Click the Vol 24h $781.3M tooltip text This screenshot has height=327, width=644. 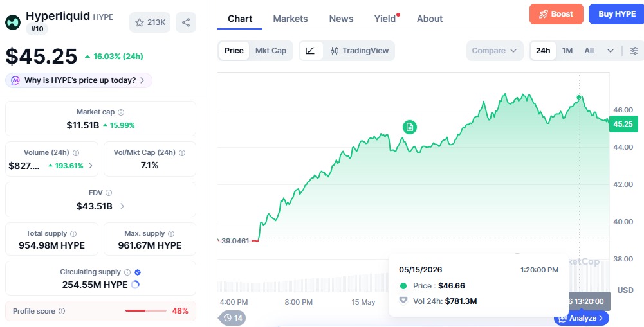[445, 301]
